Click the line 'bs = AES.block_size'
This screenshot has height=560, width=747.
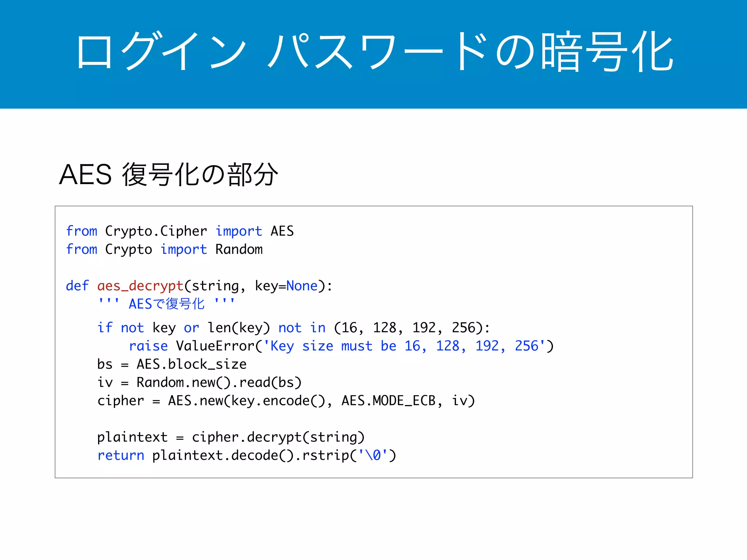point(172,364)
